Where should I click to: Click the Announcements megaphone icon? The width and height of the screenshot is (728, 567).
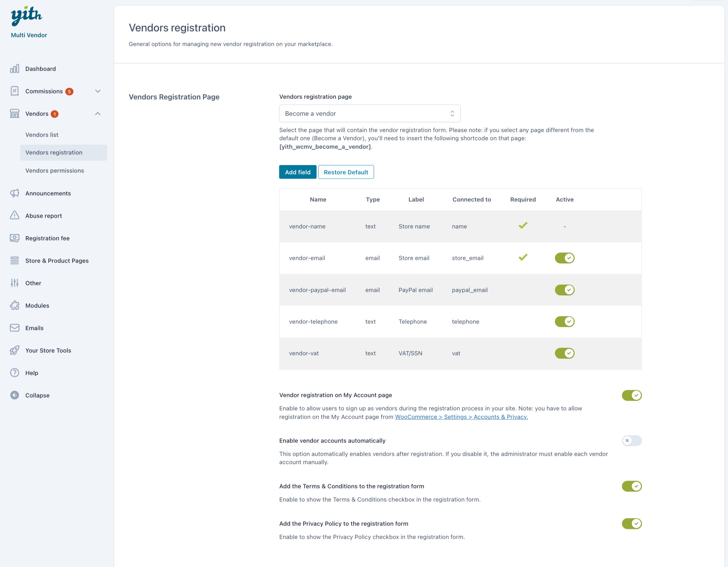coord(15,193)
